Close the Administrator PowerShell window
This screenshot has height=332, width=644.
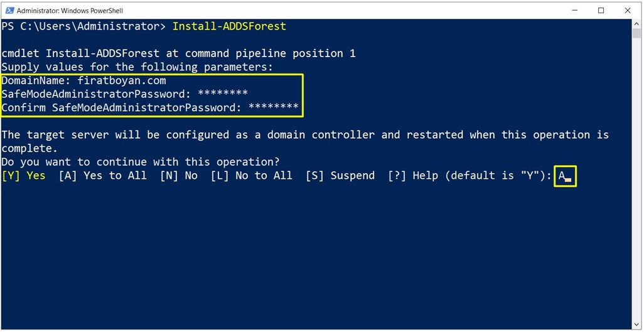click(x=627, y=11)
